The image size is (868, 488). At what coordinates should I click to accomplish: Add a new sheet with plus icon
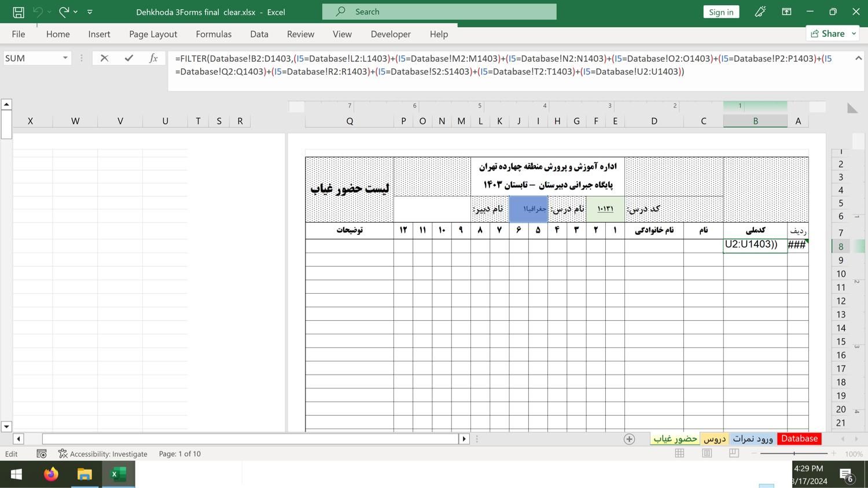(x=629, y=439)
